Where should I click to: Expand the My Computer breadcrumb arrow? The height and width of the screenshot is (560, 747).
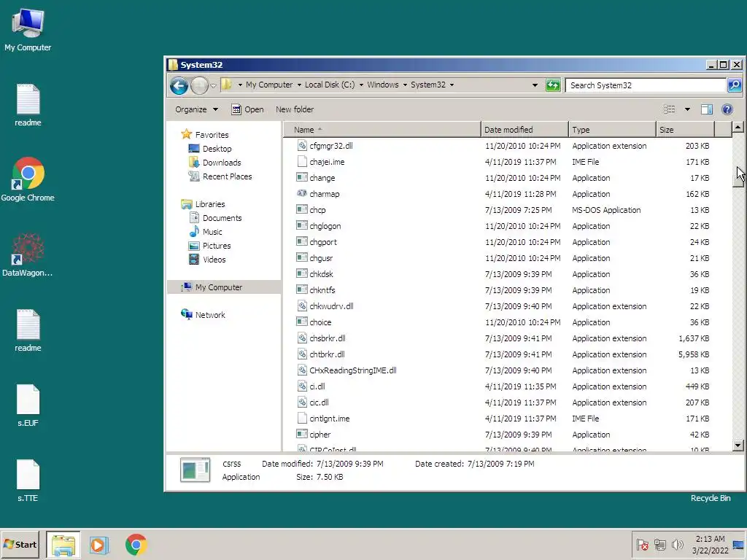299,85
